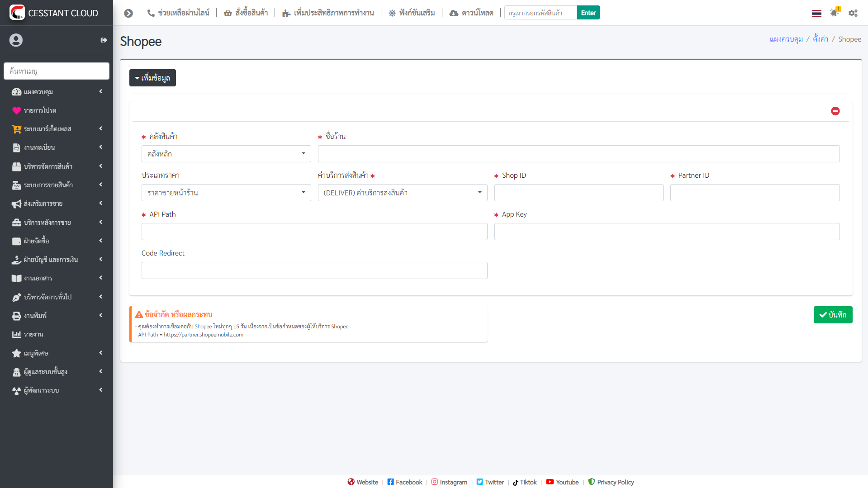Open the ดาวน์โหลด top menu

(471, 13)
